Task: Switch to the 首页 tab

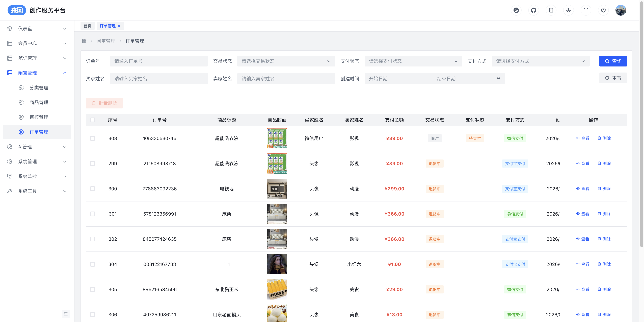Action: 87,26
